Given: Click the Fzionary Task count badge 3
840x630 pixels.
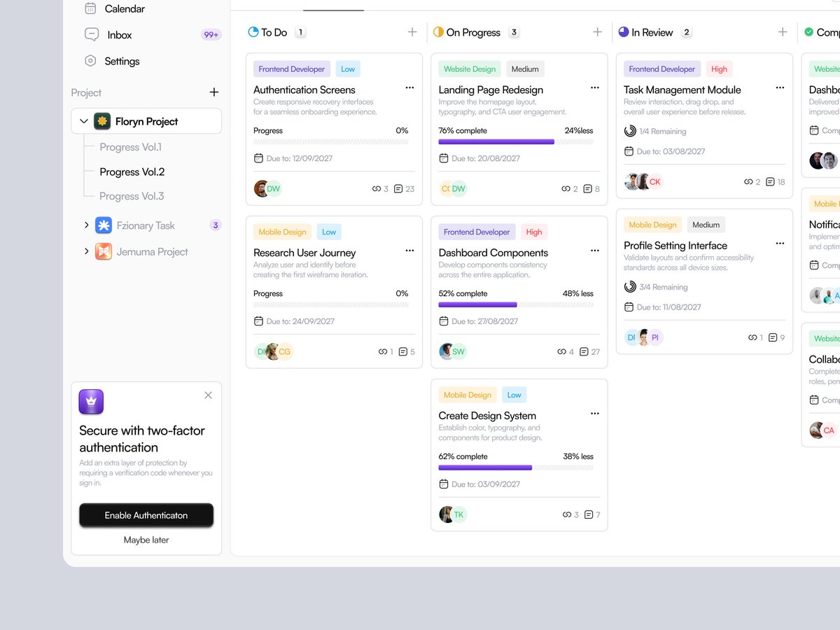Looking at the screenshot, I should pyautogui.click(x=216, y=225).
